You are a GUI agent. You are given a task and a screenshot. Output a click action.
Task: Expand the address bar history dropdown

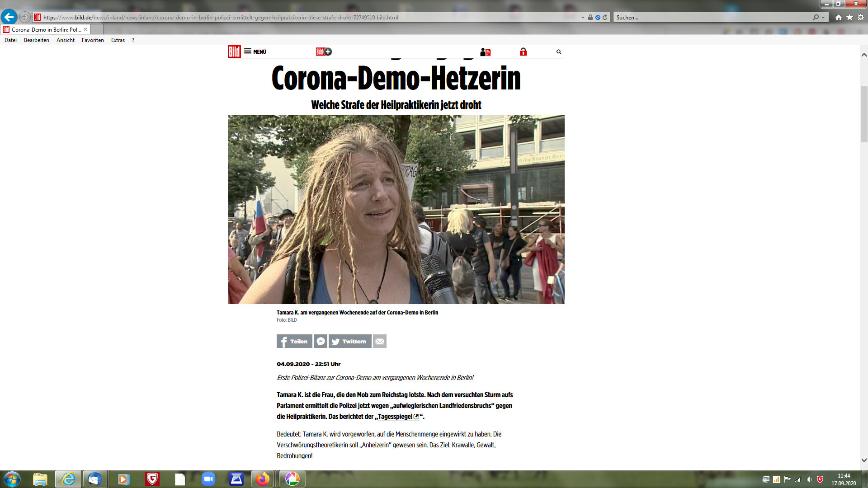583,18
